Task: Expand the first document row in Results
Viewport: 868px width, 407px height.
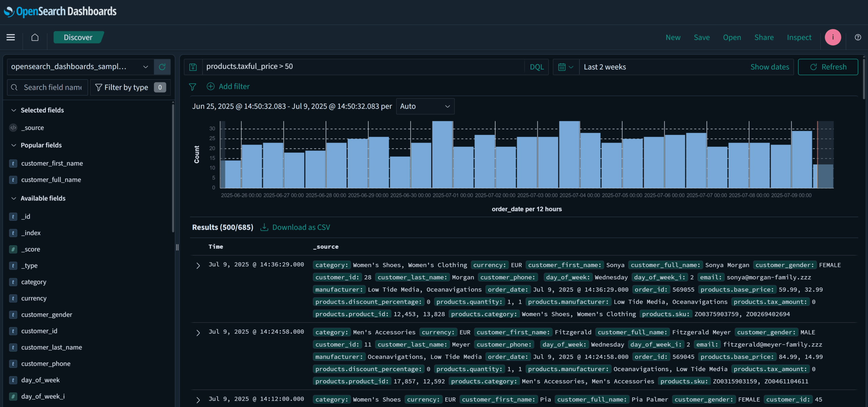Action: [x=198, y=266]
